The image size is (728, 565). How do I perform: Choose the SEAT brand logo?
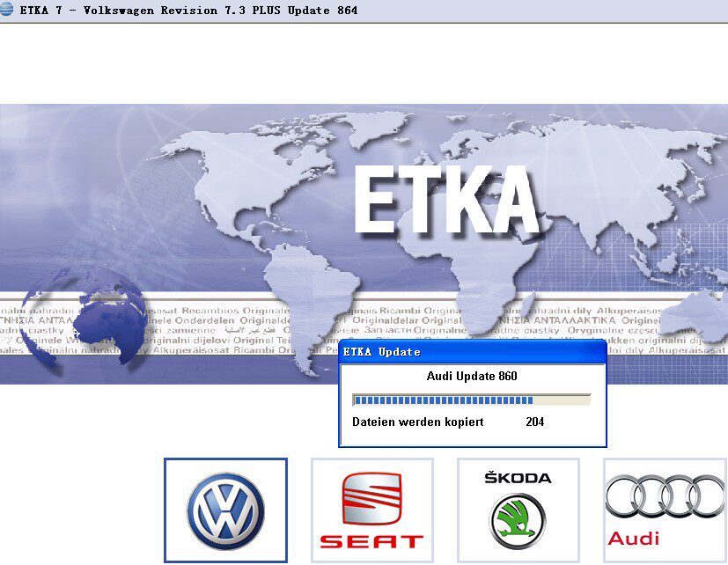click(371, 510)
